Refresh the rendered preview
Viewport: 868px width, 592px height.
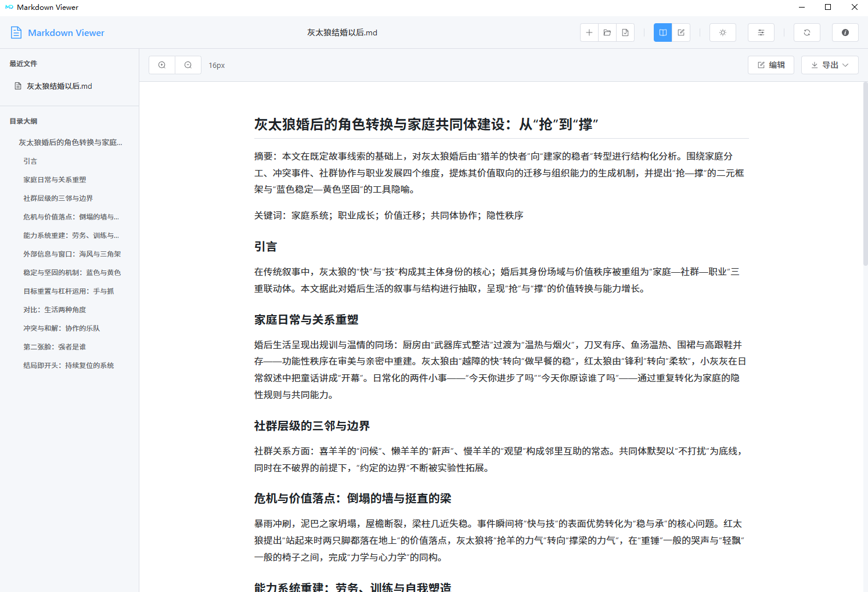point(806,33)
